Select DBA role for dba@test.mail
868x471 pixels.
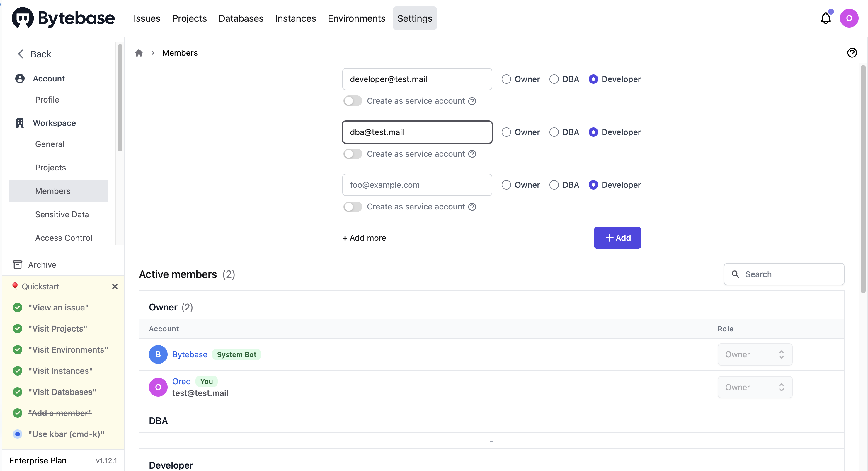click(x=554, y=132)
